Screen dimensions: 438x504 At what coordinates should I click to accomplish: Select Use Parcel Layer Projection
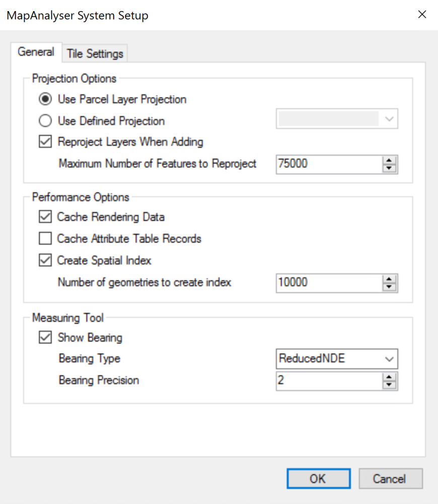coord(45,99)
